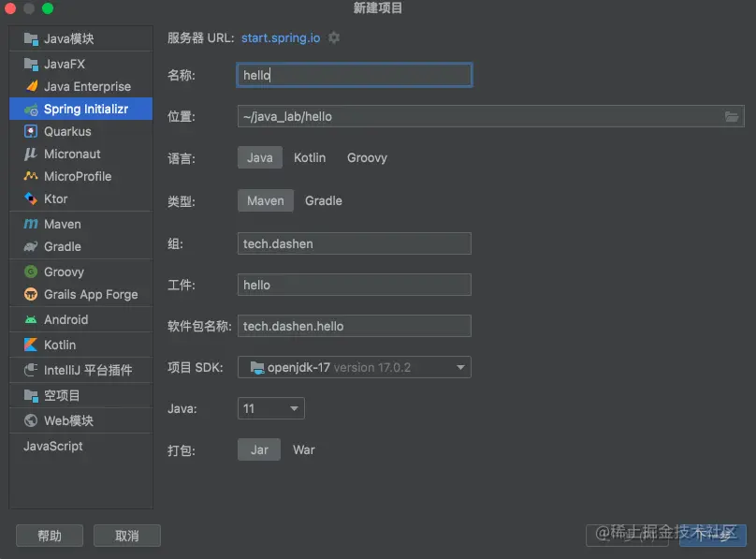
Task: Select the Kotlin label in the sidebar
Action: point(60,345)
